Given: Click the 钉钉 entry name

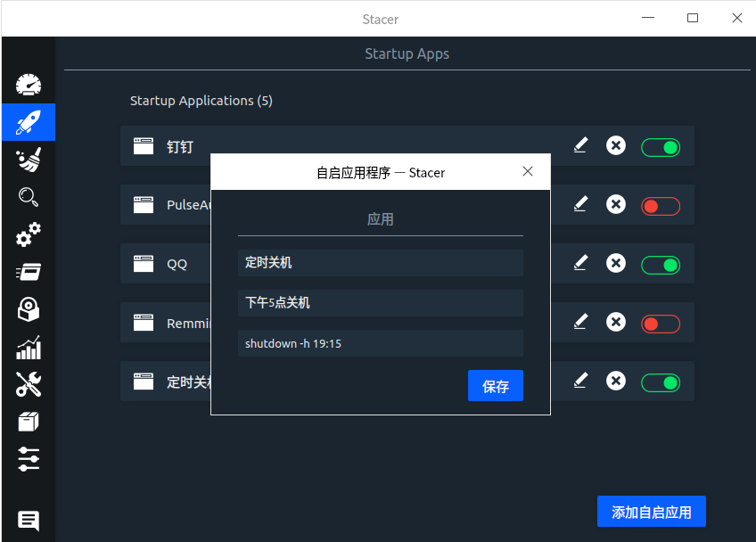Looking at the screenshot, I should click(x=180, y=147).
